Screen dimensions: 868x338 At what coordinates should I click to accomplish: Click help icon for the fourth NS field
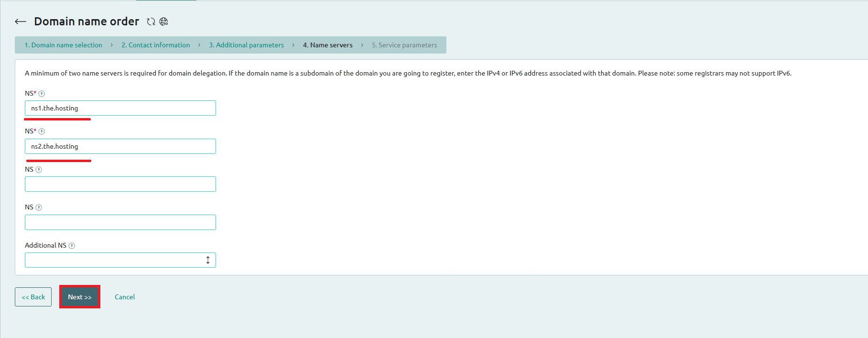(39, 207)
